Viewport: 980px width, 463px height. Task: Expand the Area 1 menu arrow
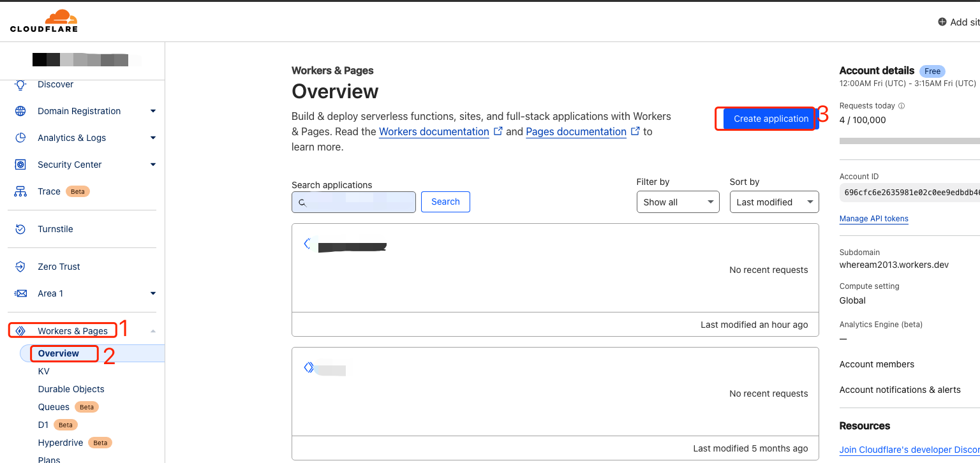[153, 293]
